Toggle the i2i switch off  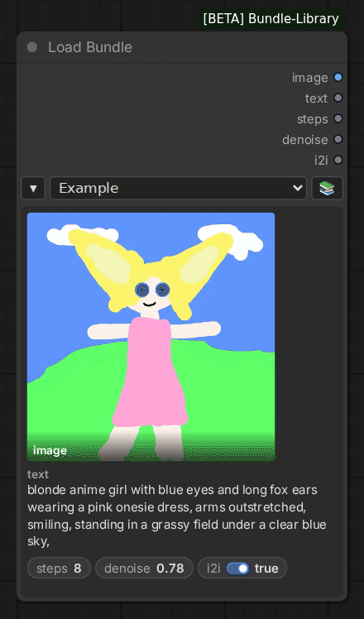[x=237, y=569]
